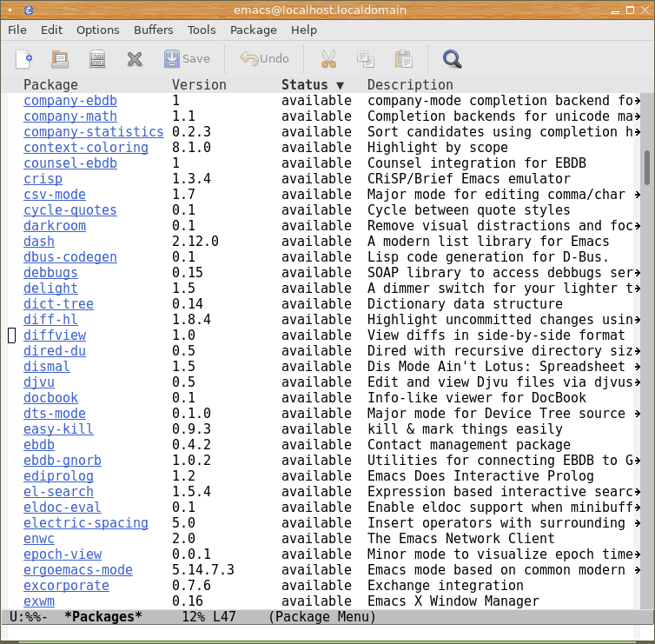Click the Copy toolbar icon
This screenshot has height=644, width=655.
tap(366, 59)
